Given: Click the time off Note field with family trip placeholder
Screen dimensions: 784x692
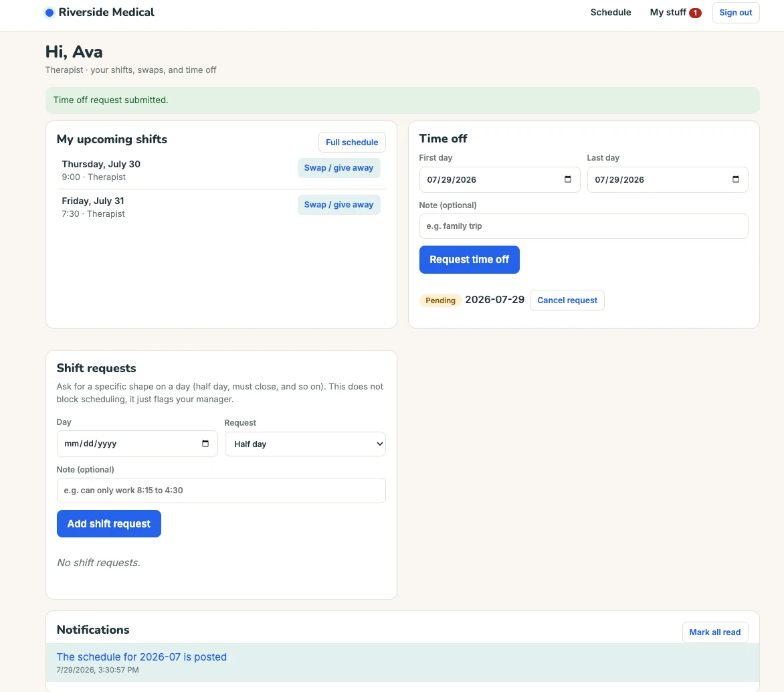Looking at the screenshot, I should (583, 226).
